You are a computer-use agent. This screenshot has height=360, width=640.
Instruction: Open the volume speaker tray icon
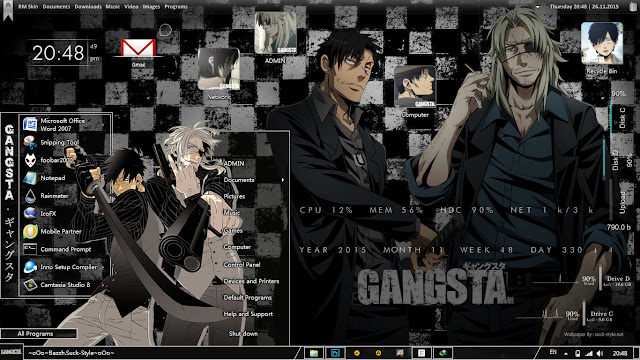click(600, 353)
